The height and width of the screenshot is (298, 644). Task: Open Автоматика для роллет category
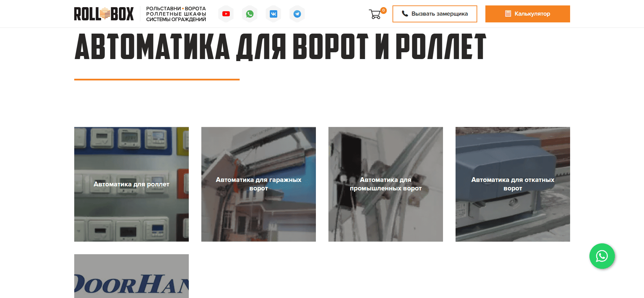point(132,184)
